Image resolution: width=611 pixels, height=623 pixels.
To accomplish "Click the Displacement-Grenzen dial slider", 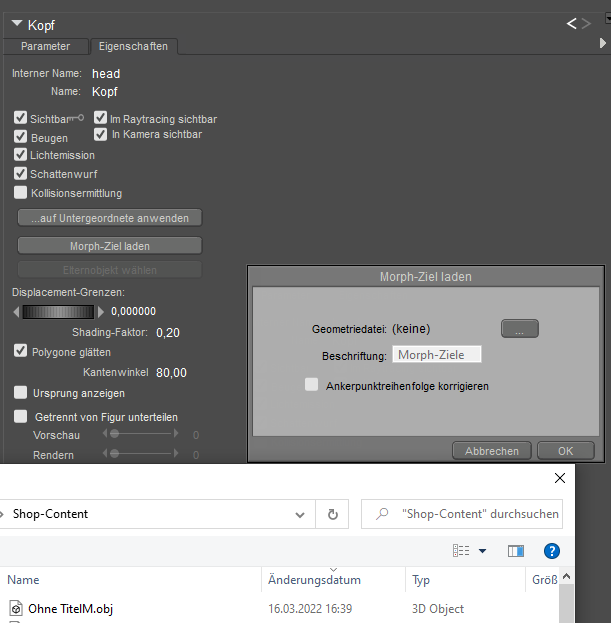I will 58,312.
